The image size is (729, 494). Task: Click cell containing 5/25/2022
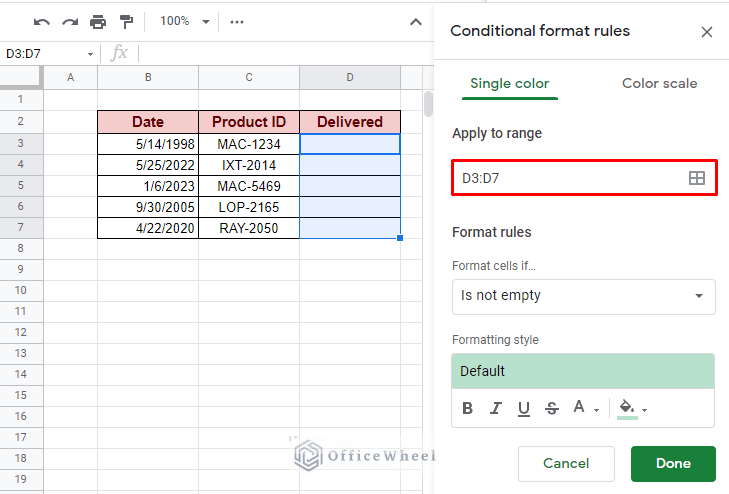[x=148, y=165]
